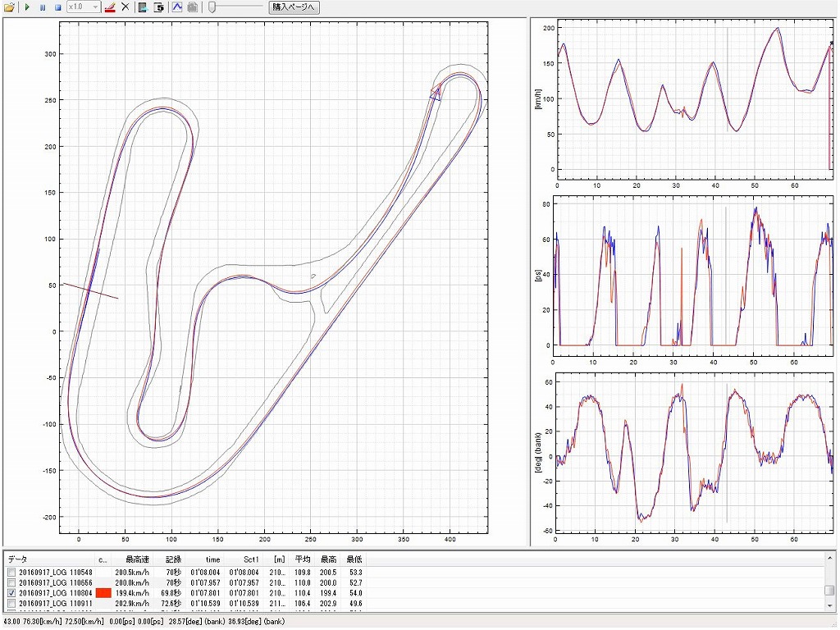
Task: Click the playback position slider handle
Action: (x=212, y=7)
